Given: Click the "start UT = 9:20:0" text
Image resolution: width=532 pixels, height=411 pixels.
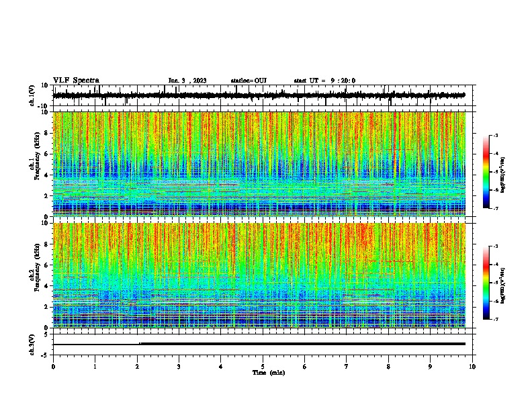Looking at the screenshot, I should pyautogui.click(x=324, y=81).
